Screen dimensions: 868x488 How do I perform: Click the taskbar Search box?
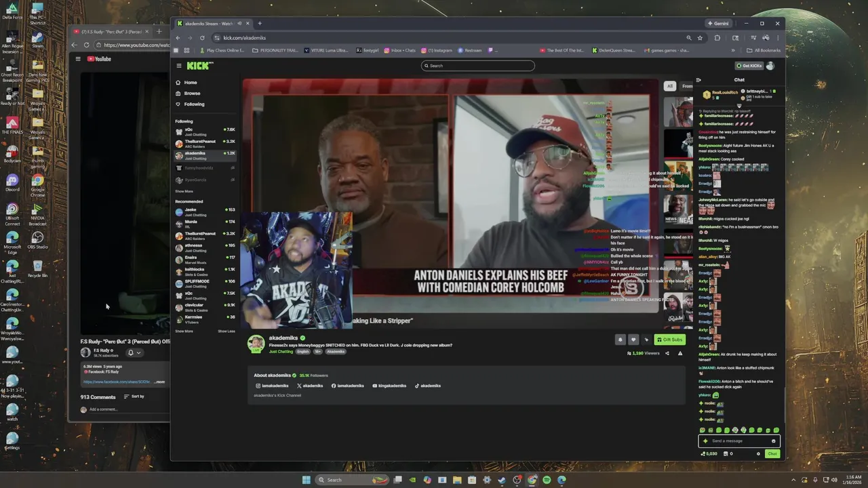tap(353, 480)
